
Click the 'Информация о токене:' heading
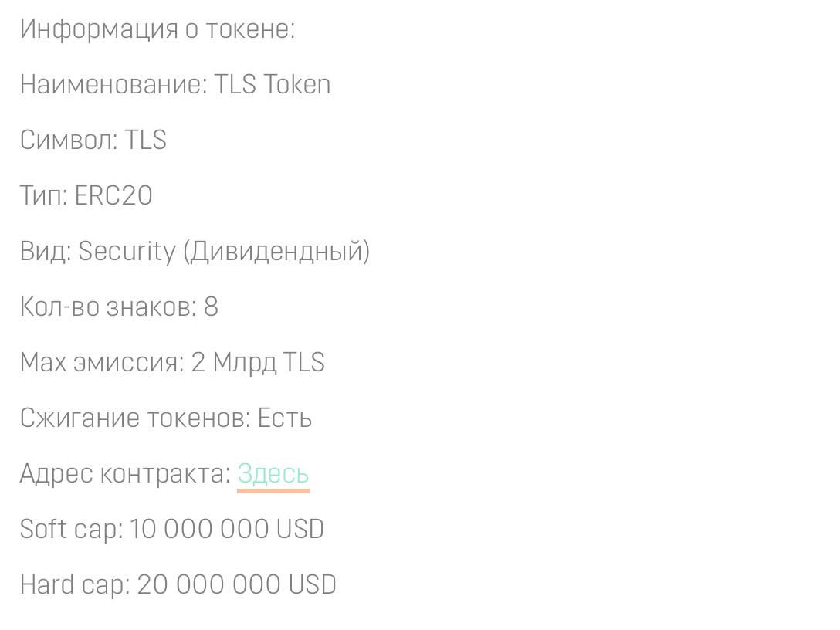pos(157,29)
